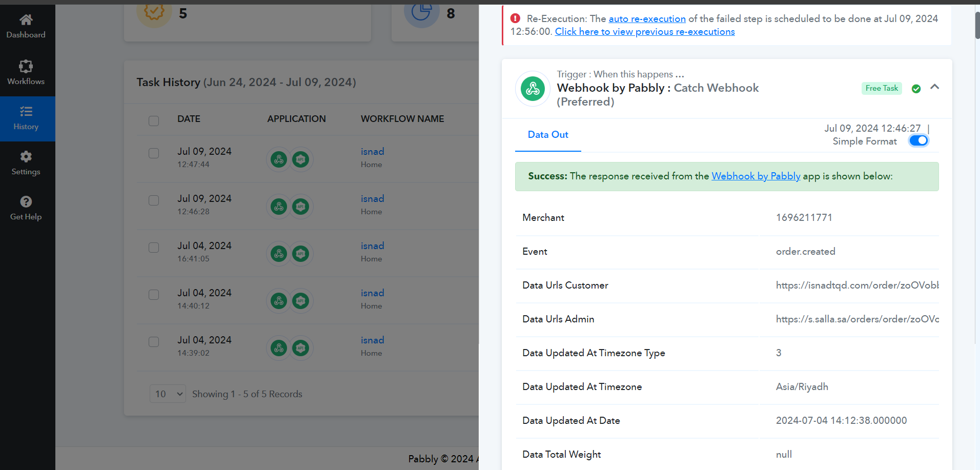The width and height of the screenshot is (980, 470).
Task: Toggle the Simple Format switch
Action: [918, 140]
